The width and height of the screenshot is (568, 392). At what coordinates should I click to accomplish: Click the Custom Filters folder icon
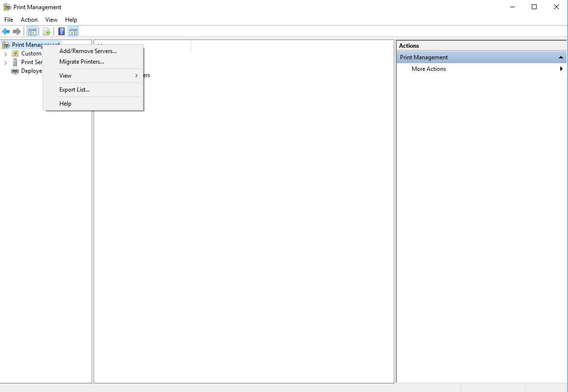15,54
